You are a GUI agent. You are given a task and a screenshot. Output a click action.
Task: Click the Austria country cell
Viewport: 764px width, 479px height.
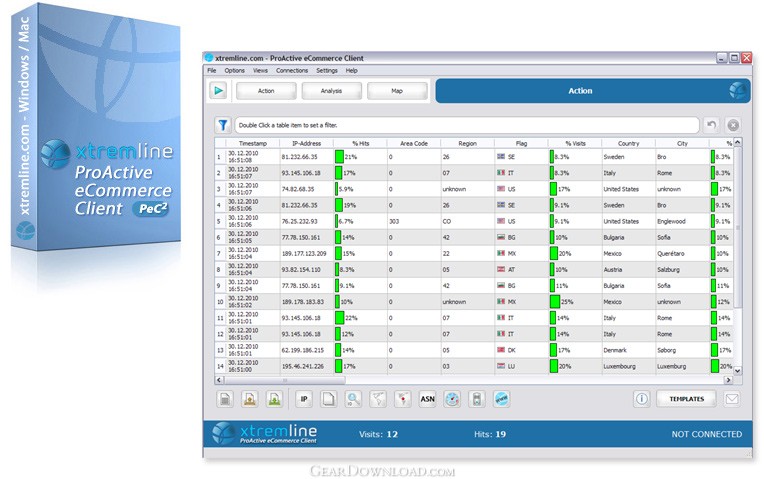point(629,269)
